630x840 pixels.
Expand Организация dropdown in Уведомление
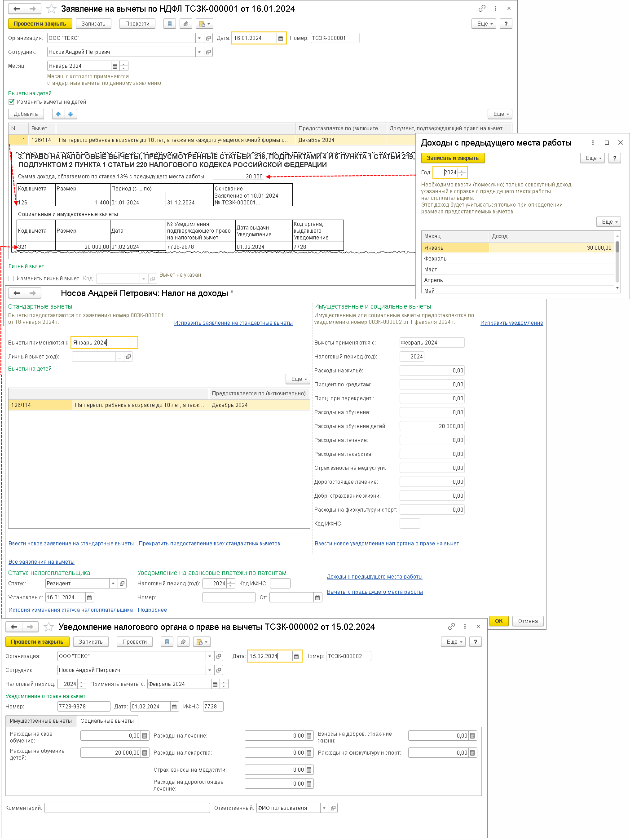click(210, 656)
